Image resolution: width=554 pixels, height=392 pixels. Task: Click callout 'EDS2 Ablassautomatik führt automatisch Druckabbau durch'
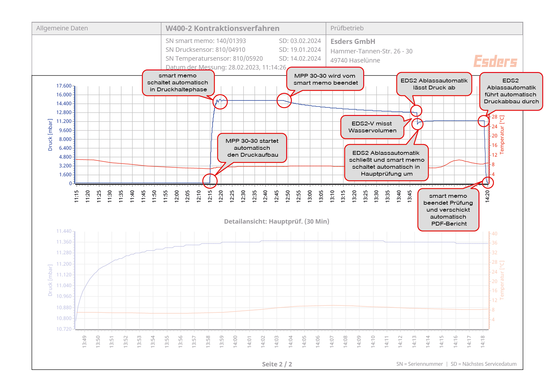(511, 91)
